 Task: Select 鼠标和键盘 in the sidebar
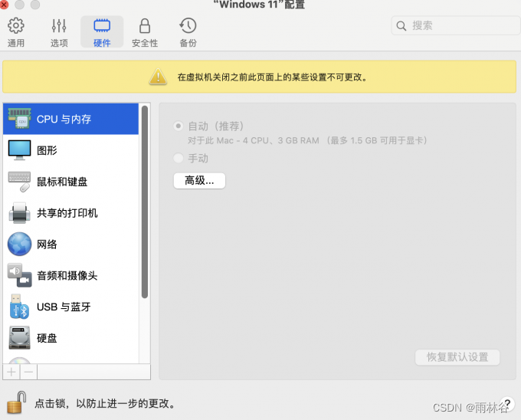(x=70, y=182)
